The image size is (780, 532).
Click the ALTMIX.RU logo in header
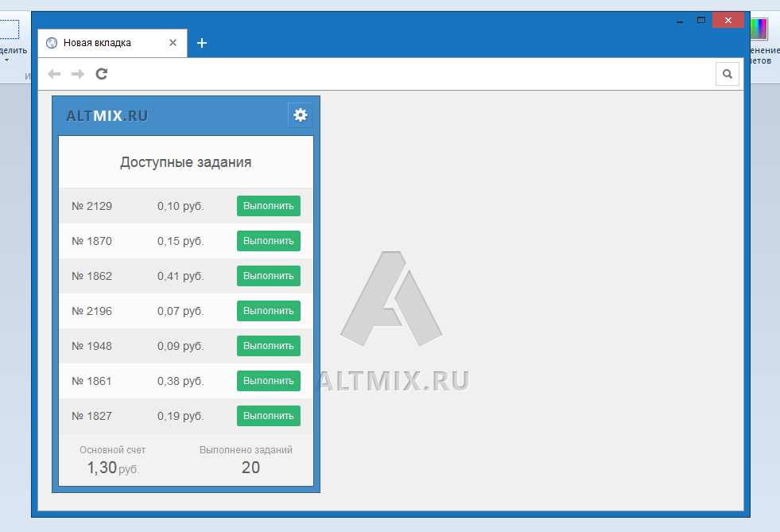pyautogui.click(x=107, y=116)
